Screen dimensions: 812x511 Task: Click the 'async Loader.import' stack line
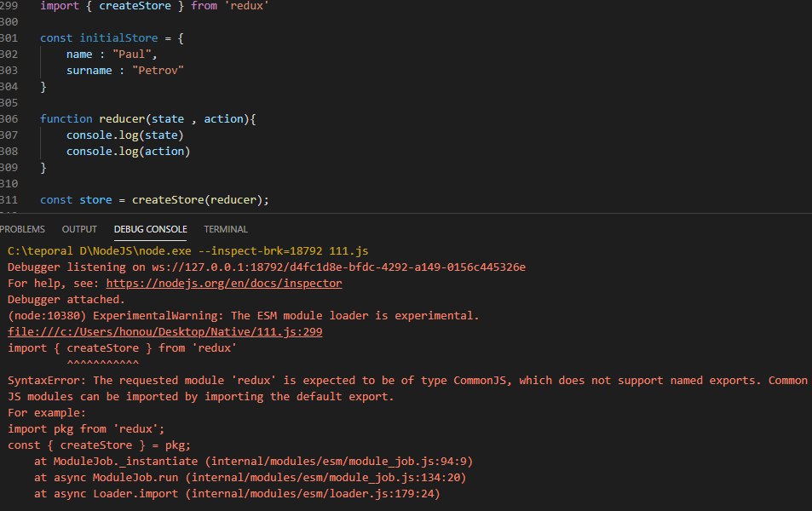coord(237,494)
